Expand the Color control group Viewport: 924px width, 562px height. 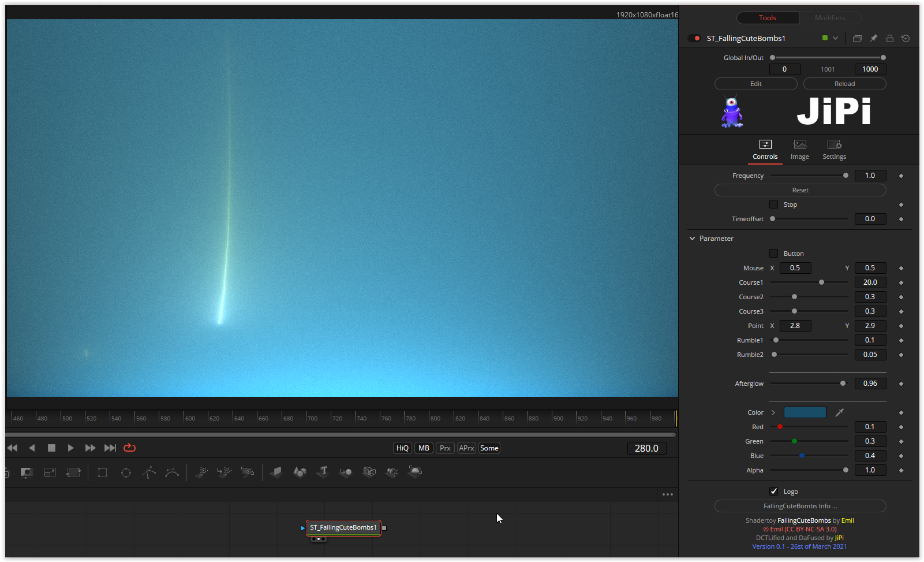pyautogui.click(x=773, y=412)
